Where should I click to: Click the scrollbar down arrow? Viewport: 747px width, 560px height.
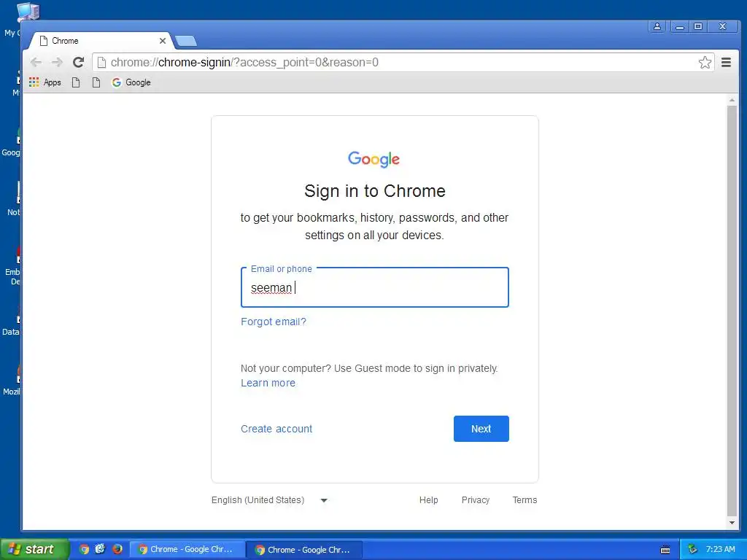[732, 522]
